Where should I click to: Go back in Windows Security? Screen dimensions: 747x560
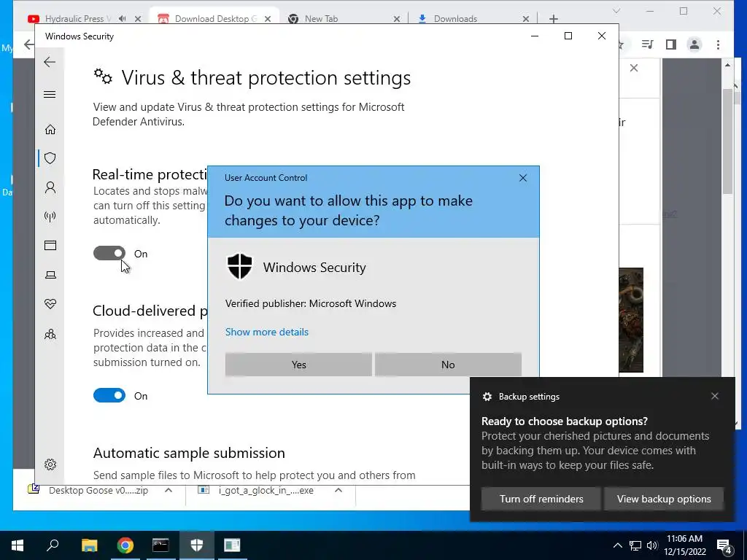point(50,62)
